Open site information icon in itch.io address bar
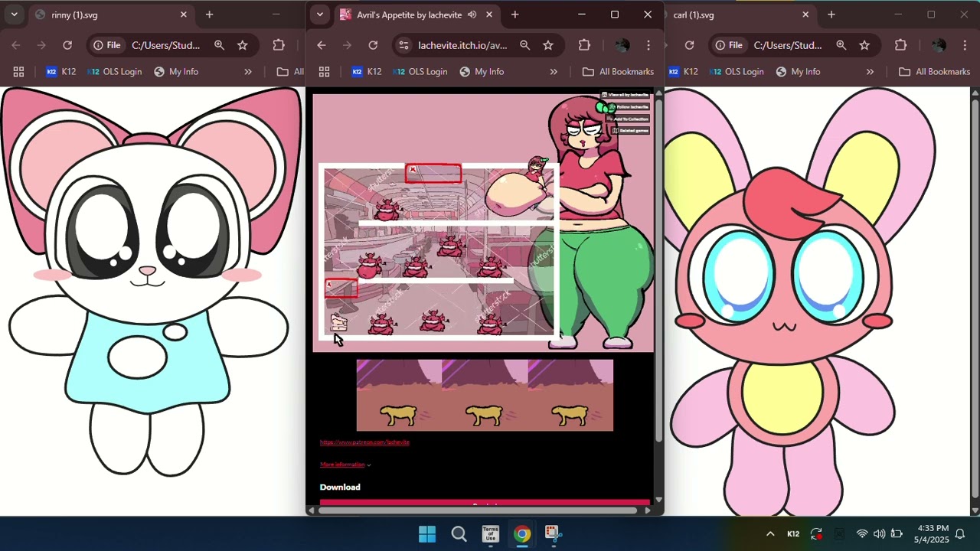 pyautogui.click(x=403, y=45)
